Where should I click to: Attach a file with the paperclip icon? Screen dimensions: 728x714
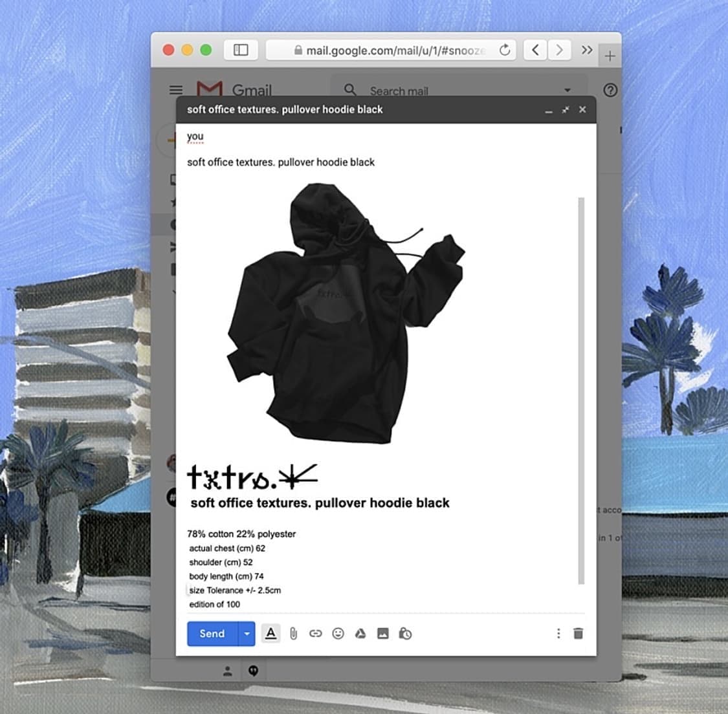tap(293, 634)
